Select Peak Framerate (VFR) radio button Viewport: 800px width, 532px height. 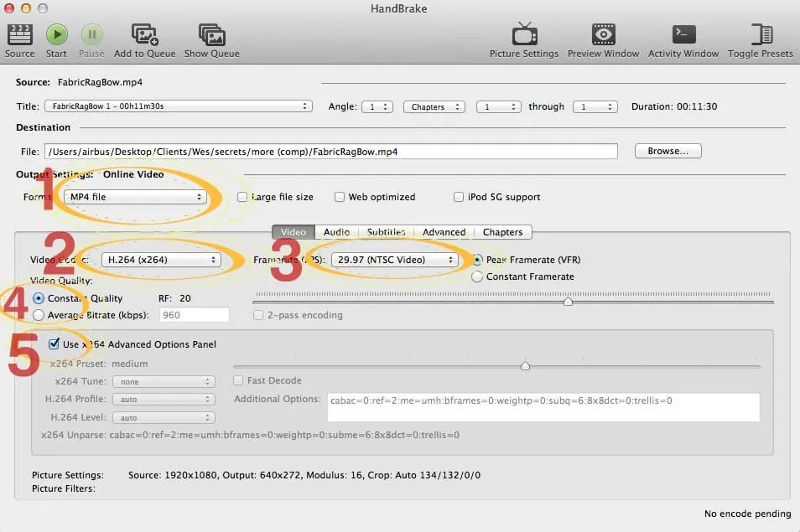pos(477,260)
